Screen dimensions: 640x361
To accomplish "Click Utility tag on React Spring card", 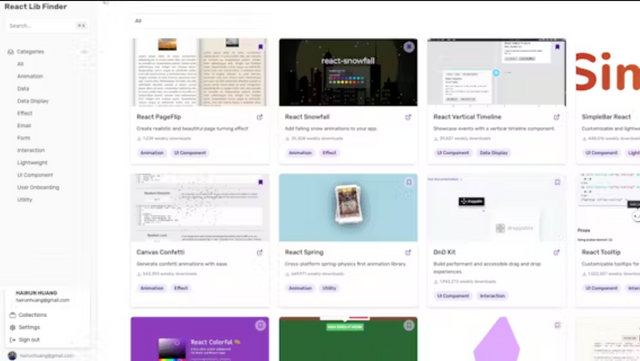I will pyautogui.click(x=329, y=288).
